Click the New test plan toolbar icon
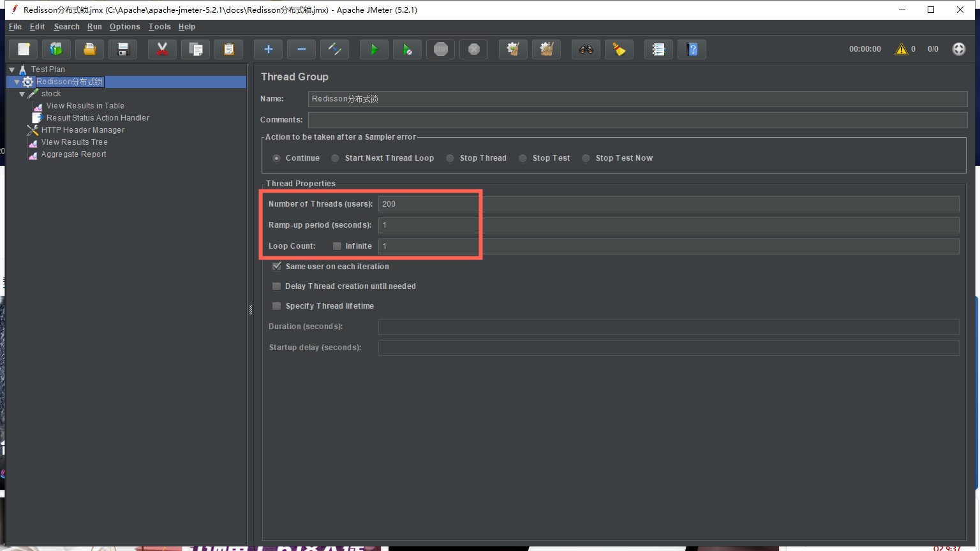This screenshot has height=551, width=980. coord(24,49)
